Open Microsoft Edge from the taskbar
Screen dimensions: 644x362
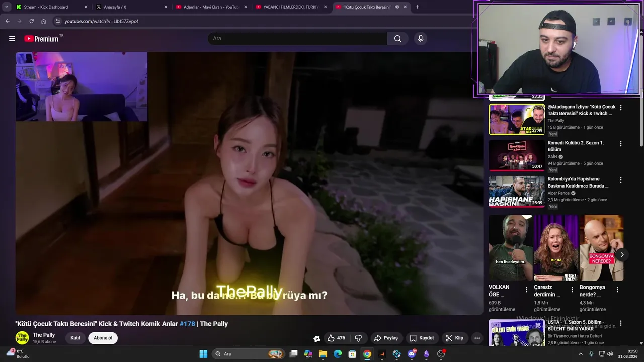coord(338,354)
